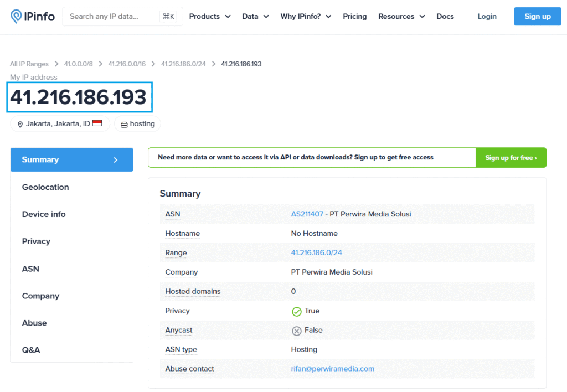Click the large 41.216.186.193 IP heading

click(x=78, y=97)
